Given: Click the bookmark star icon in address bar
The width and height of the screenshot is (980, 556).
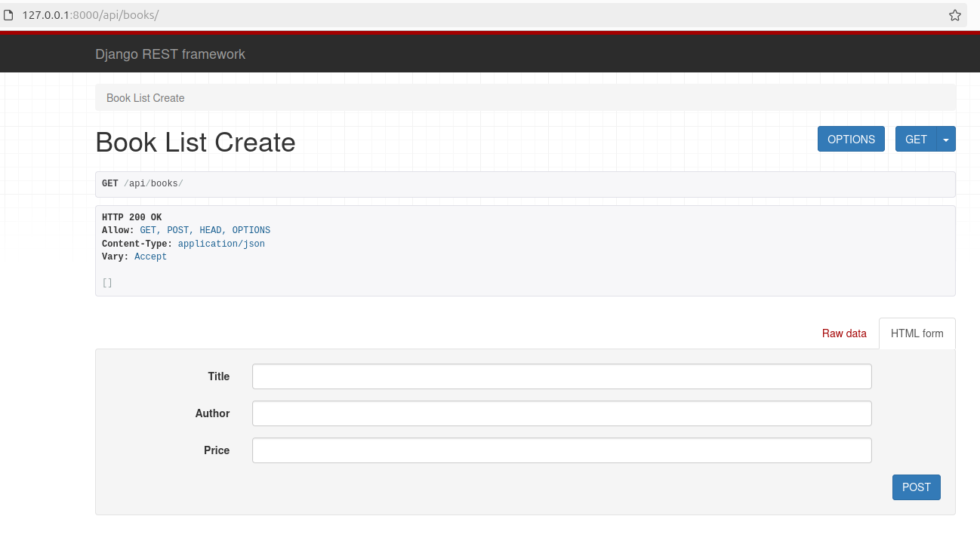Looking at the screenshot, I should click(x=955, y=15).
